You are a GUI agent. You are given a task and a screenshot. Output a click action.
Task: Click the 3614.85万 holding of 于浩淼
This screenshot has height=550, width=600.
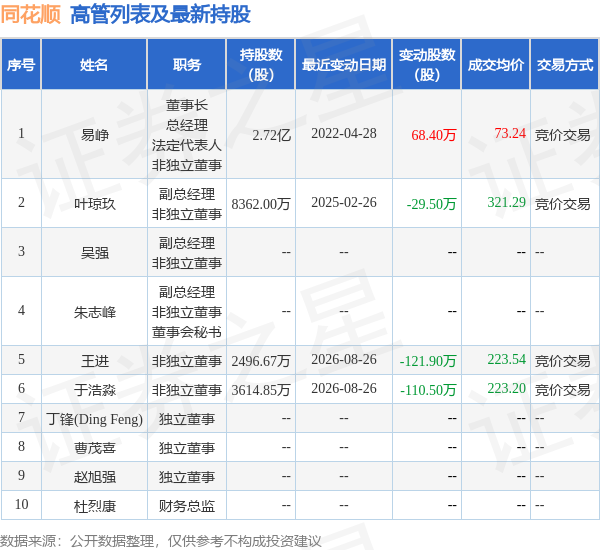pyautogui.click(x=261, y=390)
